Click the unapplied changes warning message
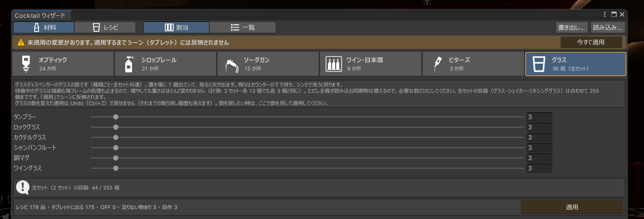The width and height of the screenshot is (644, 219). (128, 42)
